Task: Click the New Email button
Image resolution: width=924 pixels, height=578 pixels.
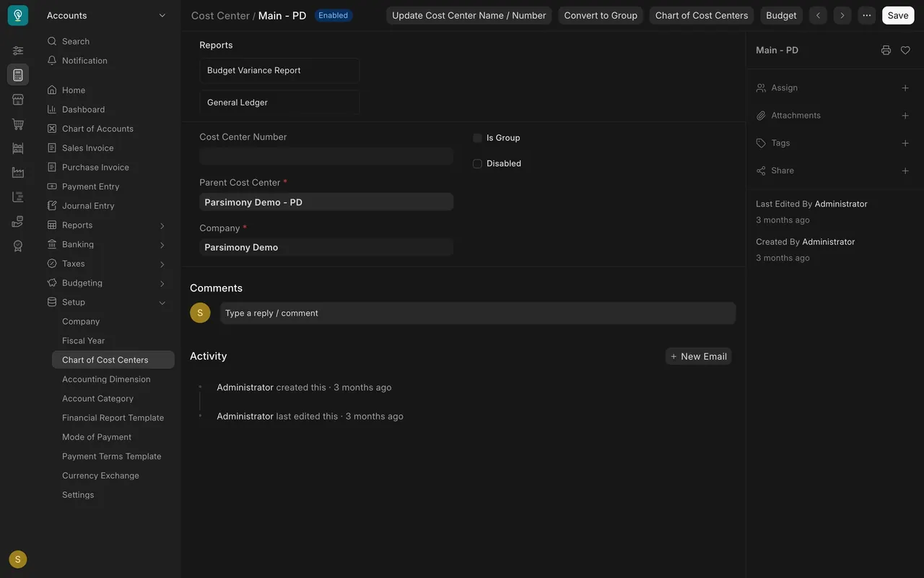Action: point(698,356)
